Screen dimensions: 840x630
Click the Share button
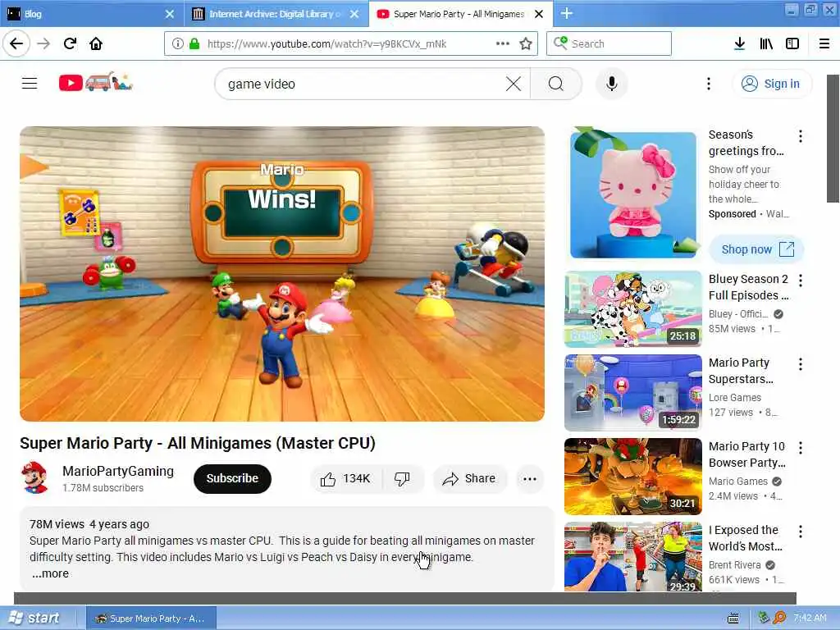pos(468,478)
